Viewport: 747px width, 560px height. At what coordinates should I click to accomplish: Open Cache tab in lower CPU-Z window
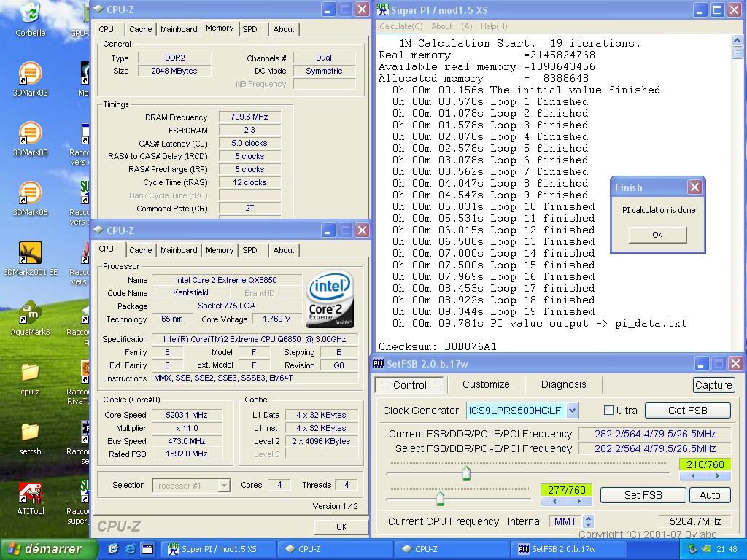point(141,250)
